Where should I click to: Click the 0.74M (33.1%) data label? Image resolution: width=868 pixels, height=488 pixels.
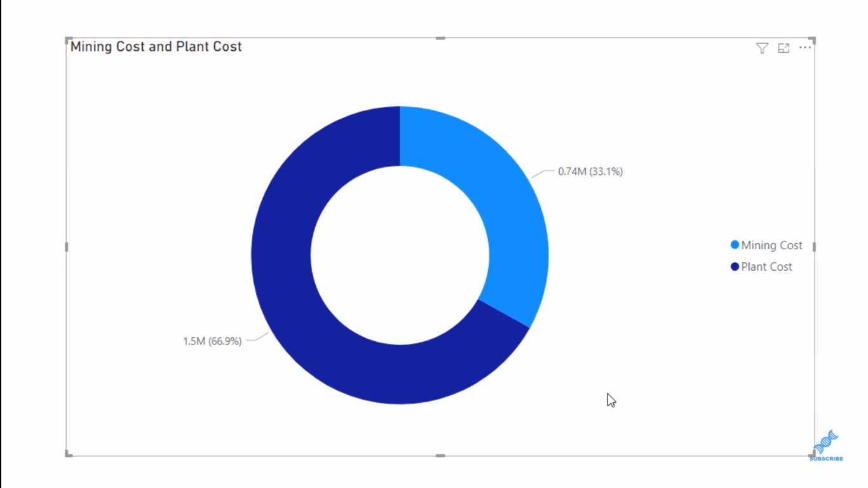click(x=590, y=172)
